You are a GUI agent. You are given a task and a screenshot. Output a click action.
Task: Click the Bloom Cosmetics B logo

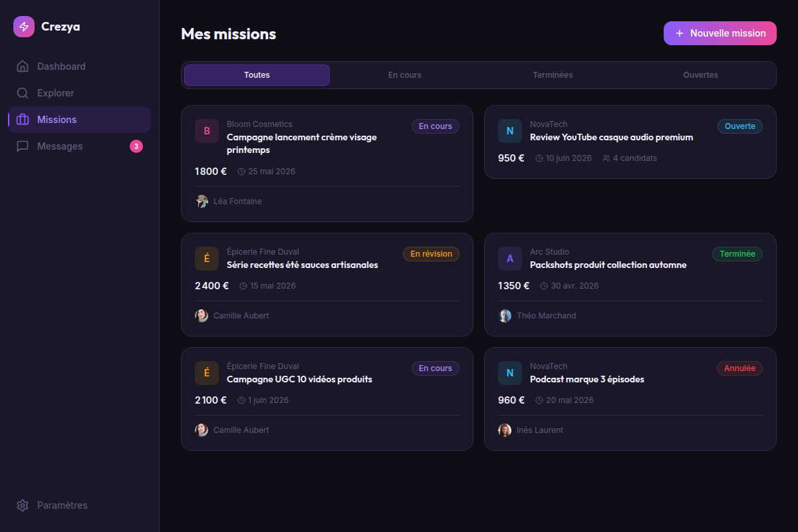pos(207,131)
